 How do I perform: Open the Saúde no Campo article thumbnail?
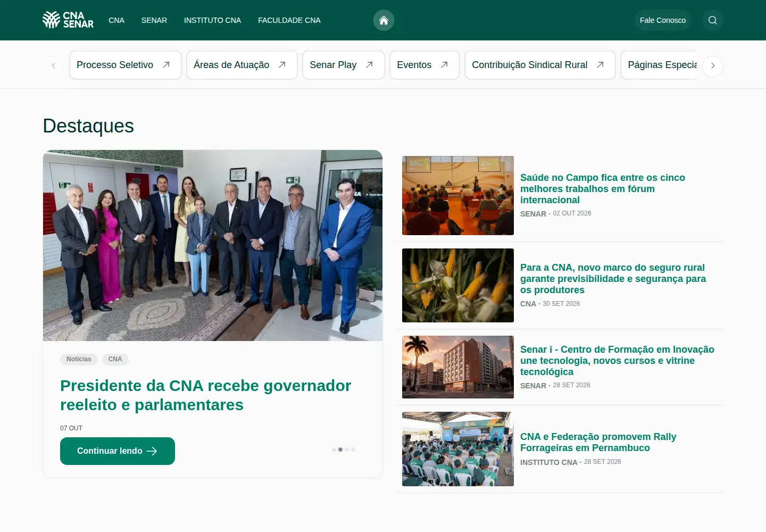[458, 195]
